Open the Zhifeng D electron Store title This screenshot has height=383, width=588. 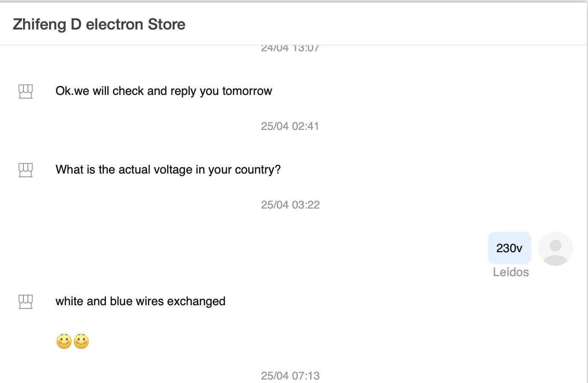coord(99,24)
